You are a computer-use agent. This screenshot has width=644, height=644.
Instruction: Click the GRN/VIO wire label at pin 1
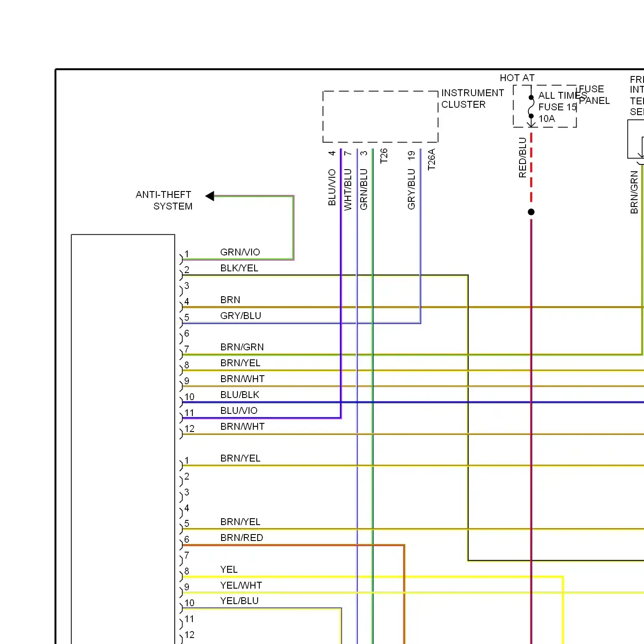pos(240,252)
